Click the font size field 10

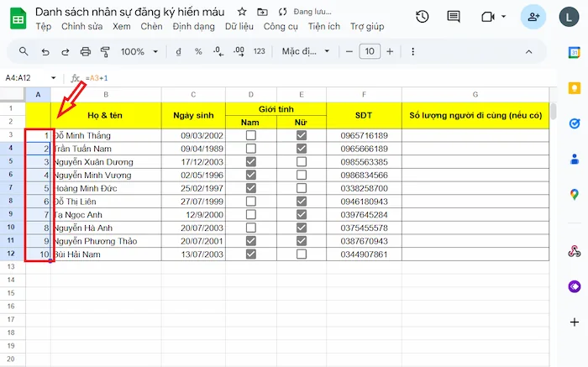click(x=370, y=51)
